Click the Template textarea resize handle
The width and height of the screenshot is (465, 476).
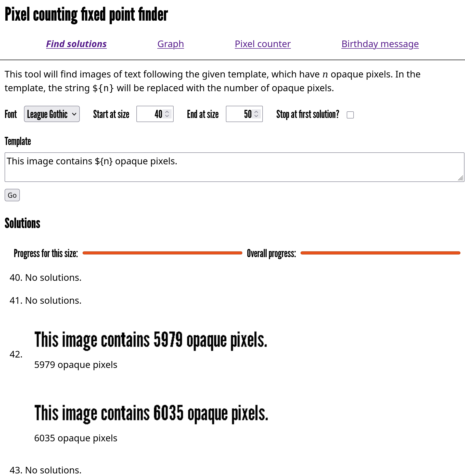[x=461, y=178]
